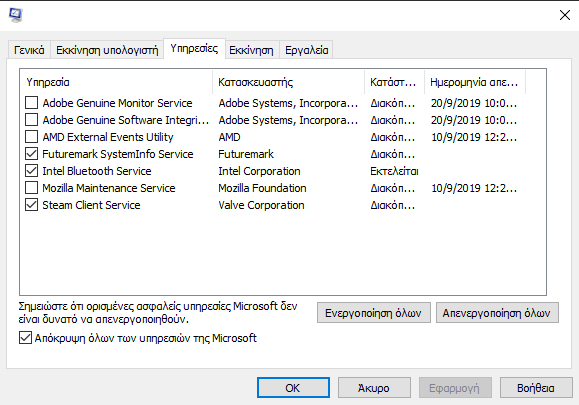Sort by the Κατασκευαστής column header

(x=288, y=82)
